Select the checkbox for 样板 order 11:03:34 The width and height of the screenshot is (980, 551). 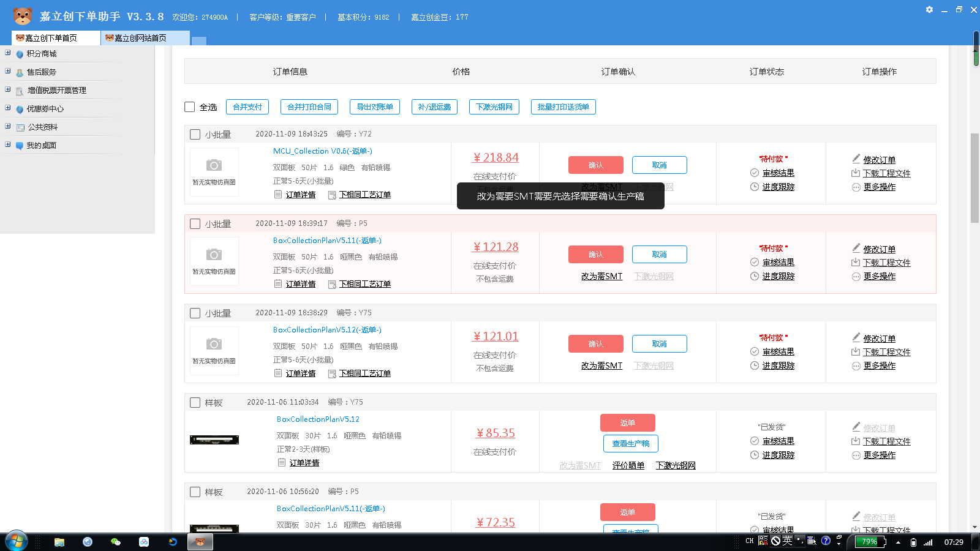coord(195,402)
